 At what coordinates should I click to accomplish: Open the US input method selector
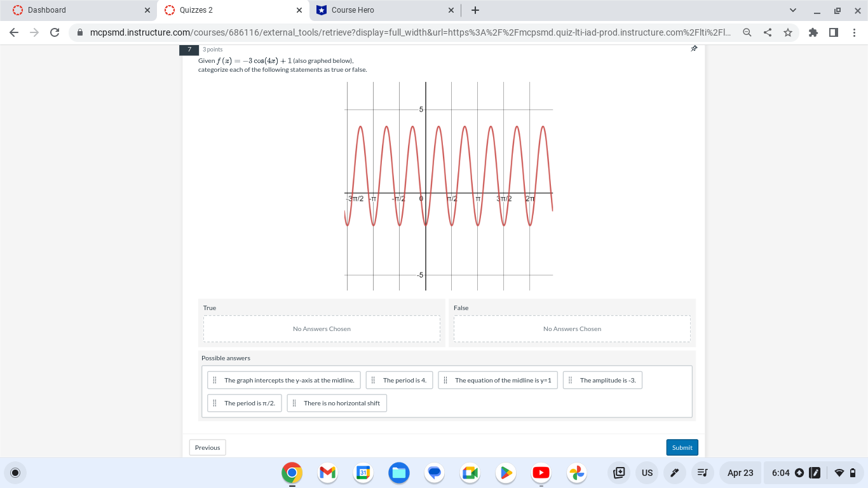pos(647,473)
